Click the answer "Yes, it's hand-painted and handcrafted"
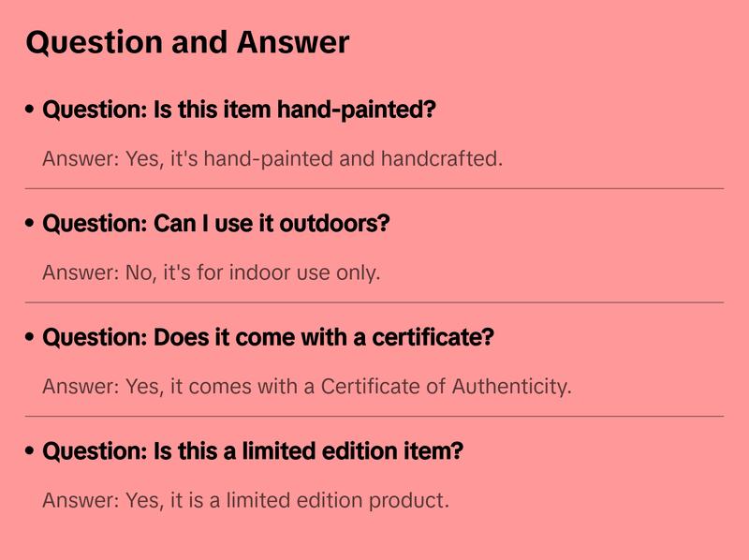The height and width of the screenshot is (560, 749). (x=272, y=158)
